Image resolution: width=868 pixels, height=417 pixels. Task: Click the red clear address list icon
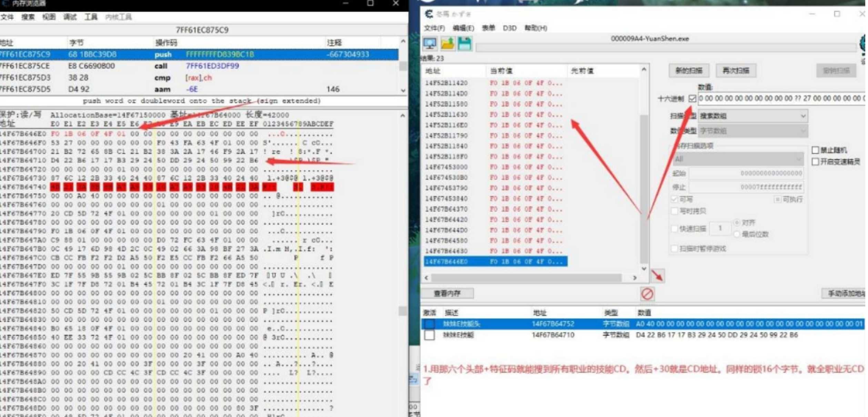[647, 294]
